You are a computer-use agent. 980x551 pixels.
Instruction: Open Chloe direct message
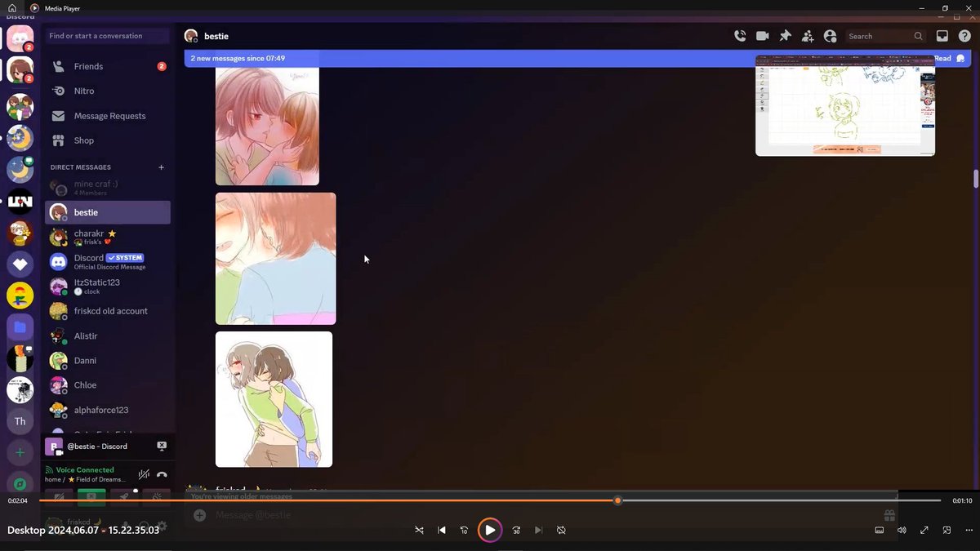click(x=108, y=385)
